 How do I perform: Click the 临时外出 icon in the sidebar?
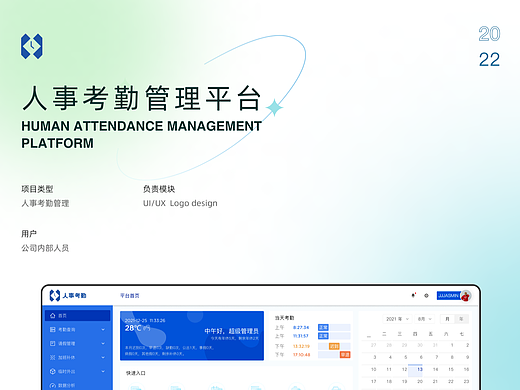52,371
